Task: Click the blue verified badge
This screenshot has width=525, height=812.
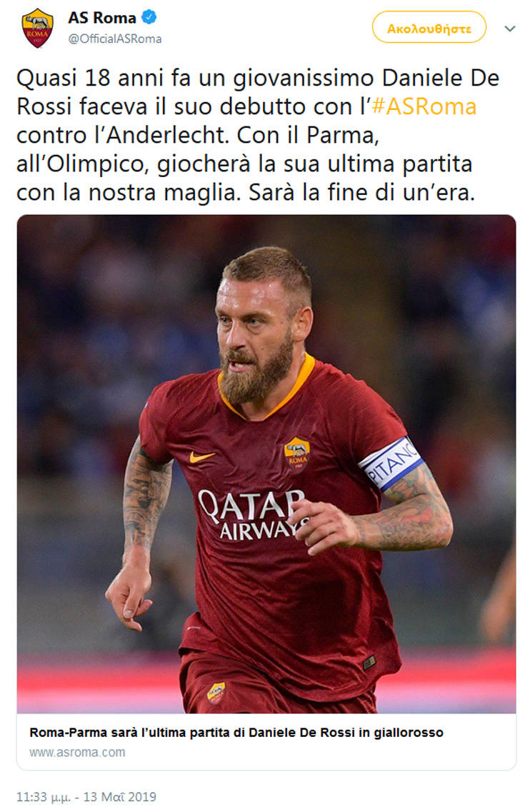Action: point(149,18)
